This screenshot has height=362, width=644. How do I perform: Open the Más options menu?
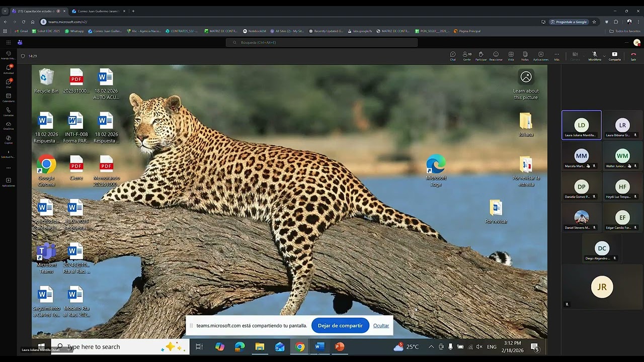556,56
